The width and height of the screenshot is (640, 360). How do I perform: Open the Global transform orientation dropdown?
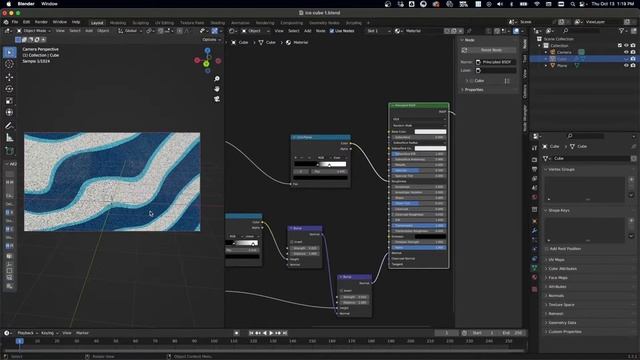(130, 31)
